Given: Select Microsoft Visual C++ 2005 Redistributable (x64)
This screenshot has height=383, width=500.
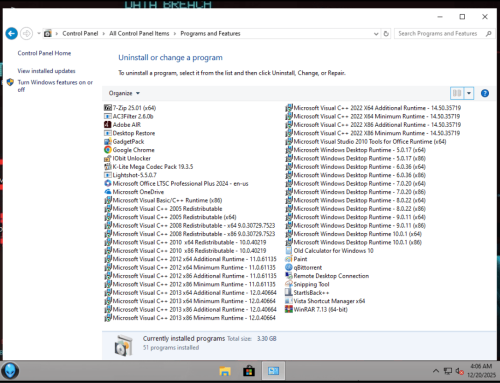Looking at the screenshot, I should [170, 217].
